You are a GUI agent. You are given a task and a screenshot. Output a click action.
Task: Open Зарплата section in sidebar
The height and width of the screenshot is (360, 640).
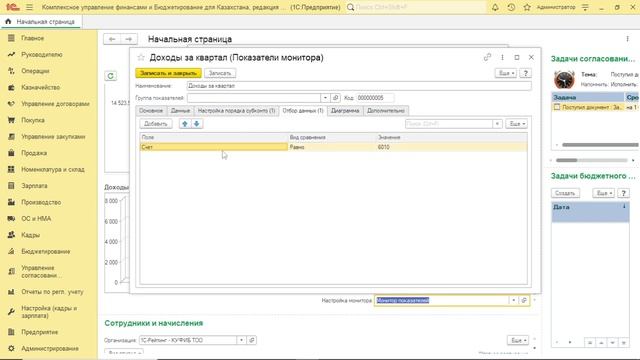pos(34,186)
